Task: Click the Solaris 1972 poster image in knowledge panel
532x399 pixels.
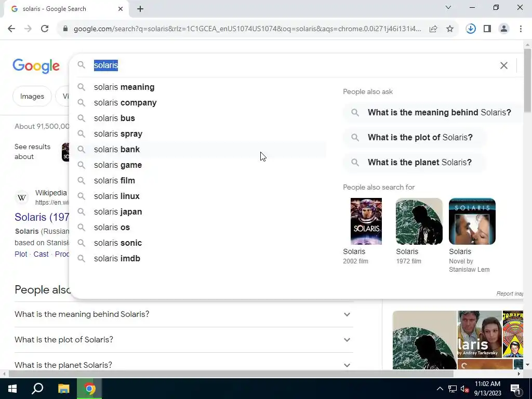Action: 424,340
